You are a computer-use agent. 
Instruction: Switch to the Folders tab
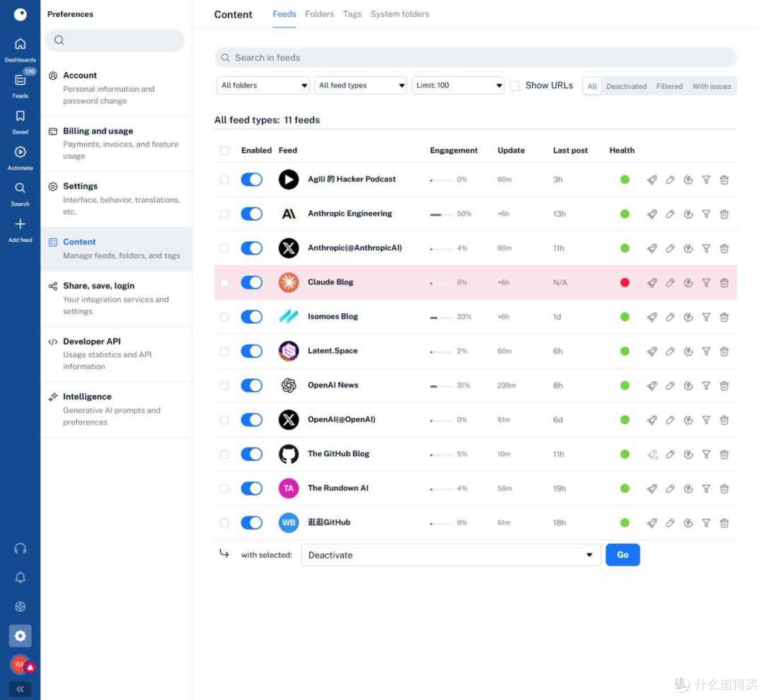[x=320, y=14]
